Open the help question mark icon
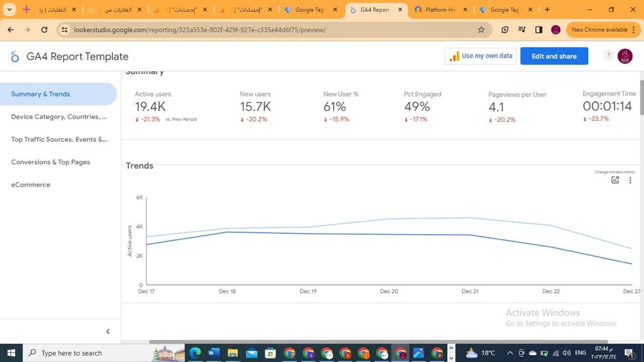 609,55
